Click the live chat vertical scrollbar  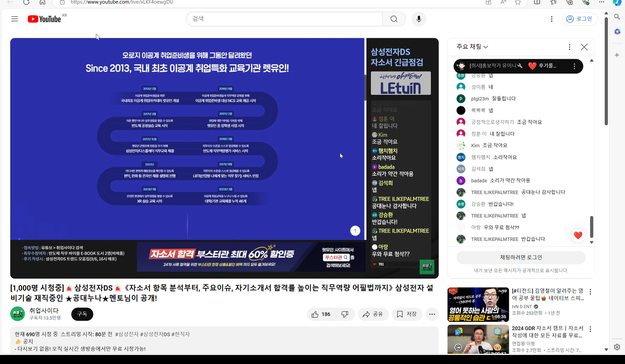tap(591, 226)
